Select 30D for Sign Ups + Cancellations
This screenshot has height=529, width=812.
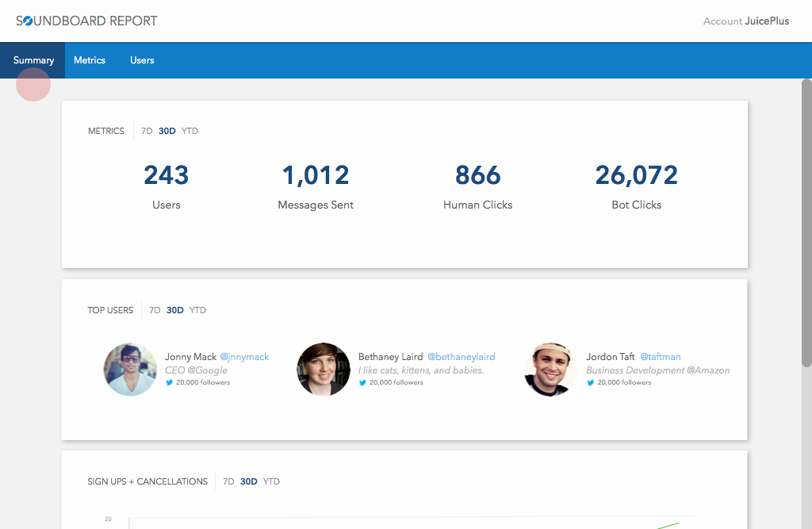point(248,482)
